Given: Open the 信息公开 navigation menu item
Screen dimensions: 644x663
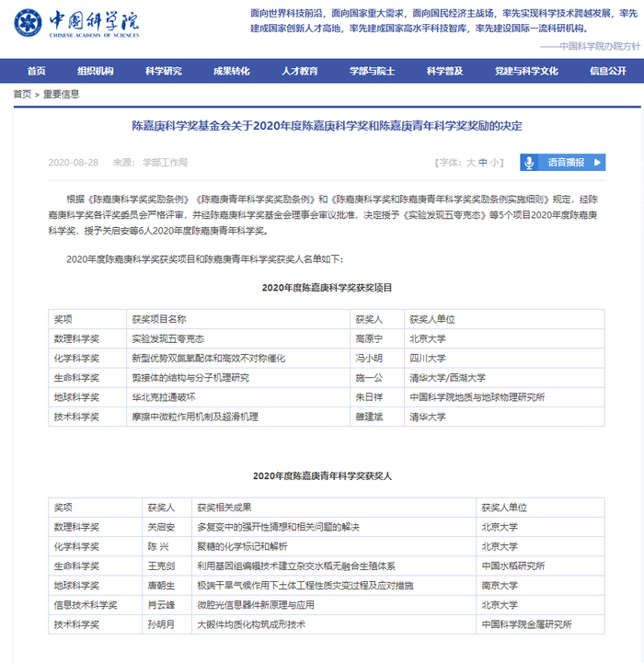Looking at the screenshot, I should tap(608, 71).
